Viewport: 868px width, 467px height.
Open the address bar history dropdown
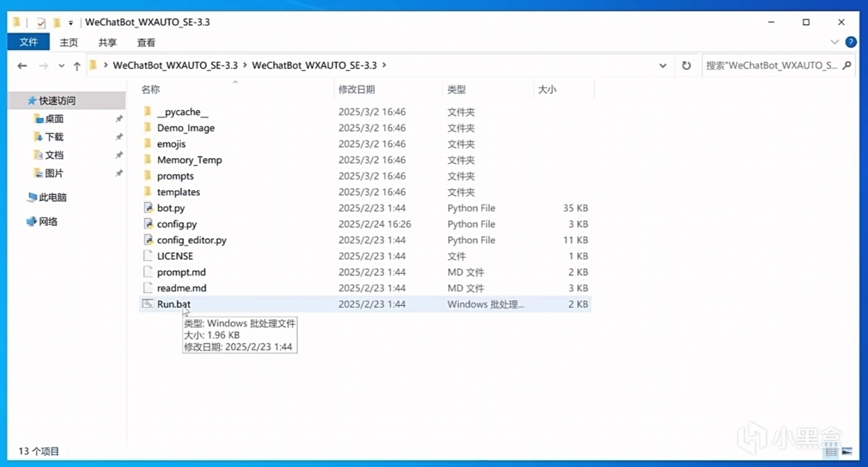point(663,66)
